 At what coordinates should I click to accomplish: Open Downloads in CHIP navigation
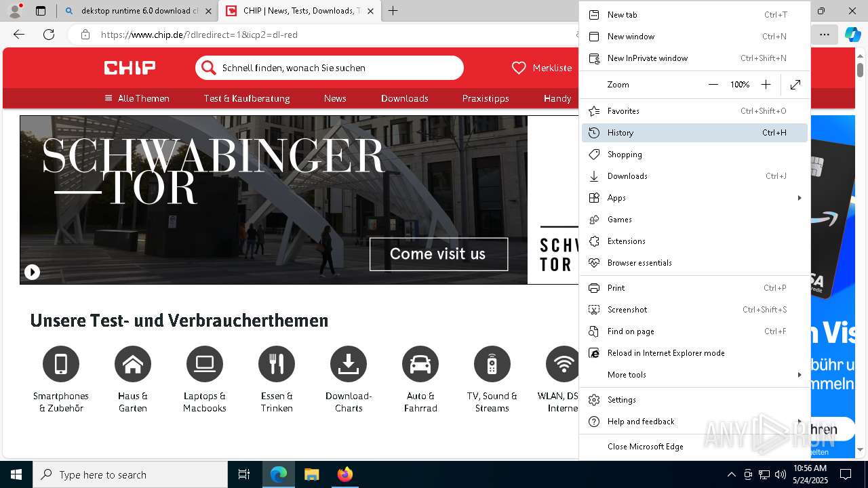tap(405, 98)
